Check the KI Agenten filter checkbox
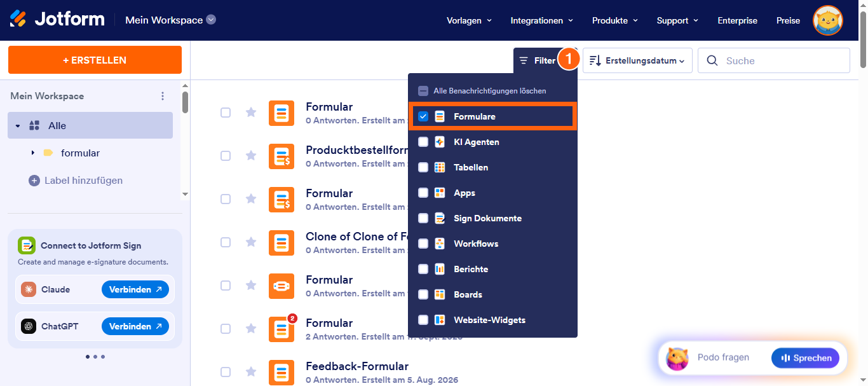 point(423,142)
